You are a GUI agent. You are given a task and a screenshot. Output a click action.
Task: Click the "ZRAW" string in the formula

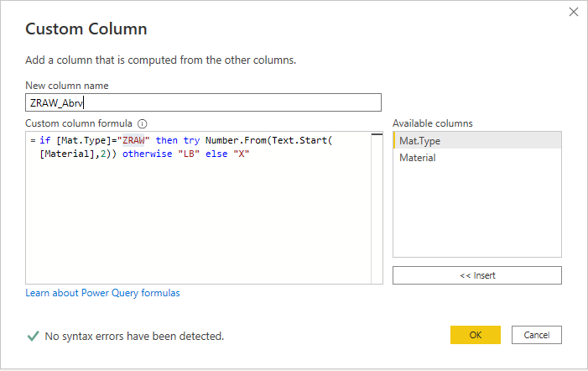click(133, 140)
